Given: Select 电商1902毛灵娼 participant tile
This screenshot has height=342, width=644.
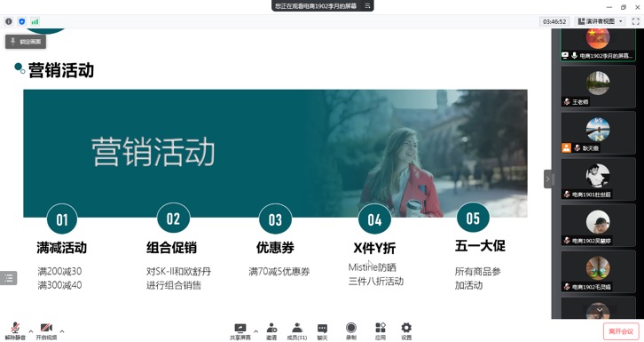Looking at the screenshot, I should (x=598, y=271).
